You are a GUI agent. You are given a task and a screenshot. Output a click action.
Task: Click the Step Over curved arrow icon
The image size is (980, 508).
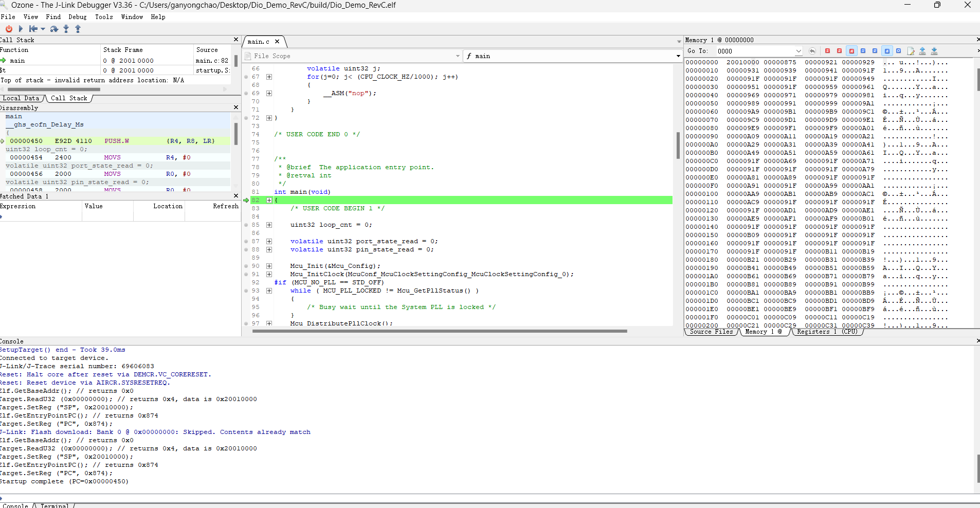54,29
